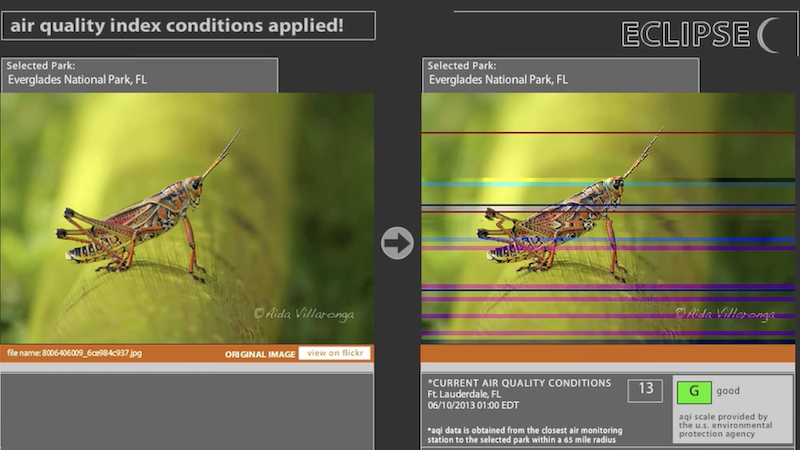Click the air quality conditions applied banner
Viewport: 800px width, 450px height.
click(x=187, y=25)
